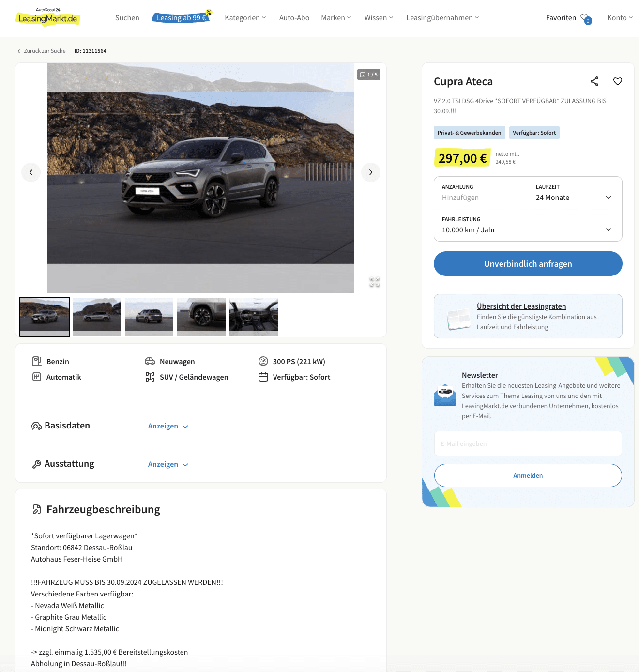Open the Kategorien menu

245,18
